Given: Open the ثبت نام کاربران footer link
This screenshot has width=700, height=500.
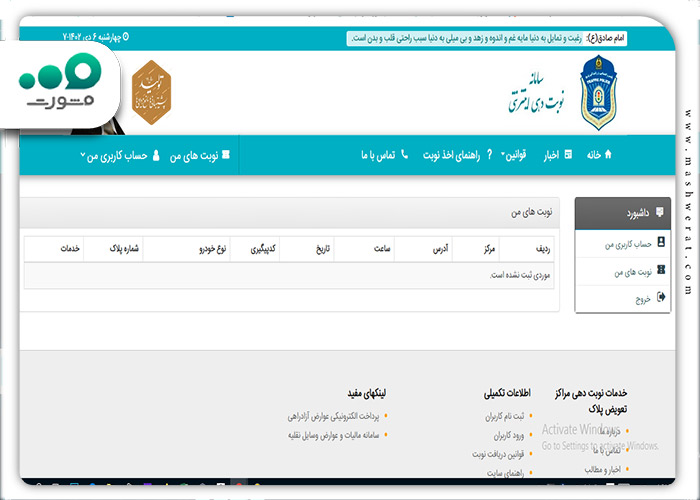Looking at the screenshot, I should [x=505, y=417].
